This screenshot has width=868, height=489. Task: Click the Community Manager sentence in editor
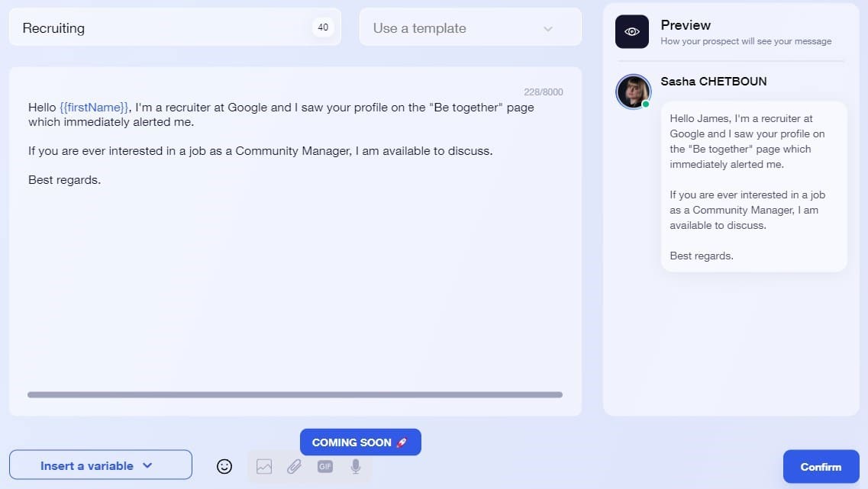260,150
